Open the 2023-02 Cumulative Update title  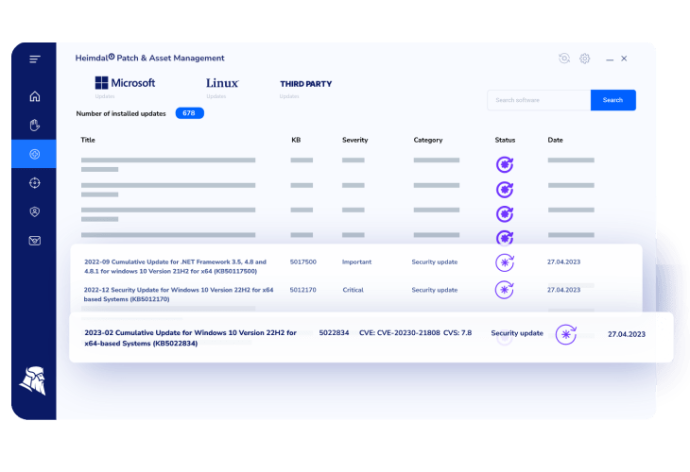[x=190, y=338]
